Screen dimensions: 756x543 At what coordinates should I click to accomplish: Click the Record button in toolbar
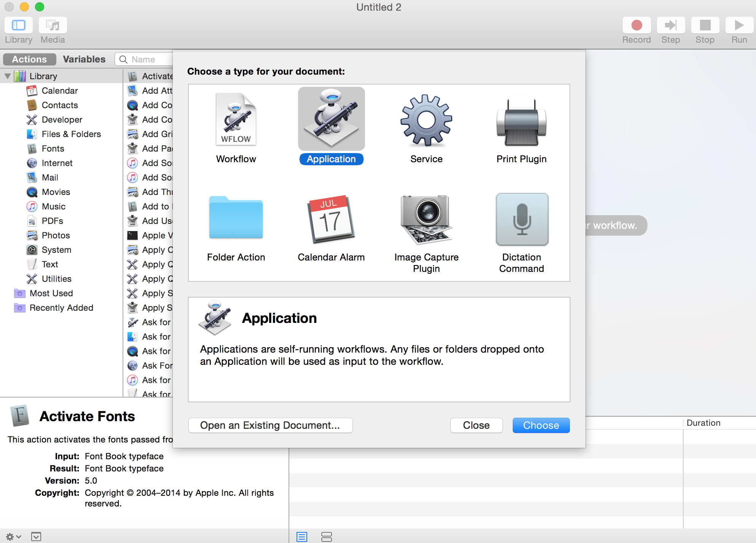pyautogui.click(x=636, y=25)
